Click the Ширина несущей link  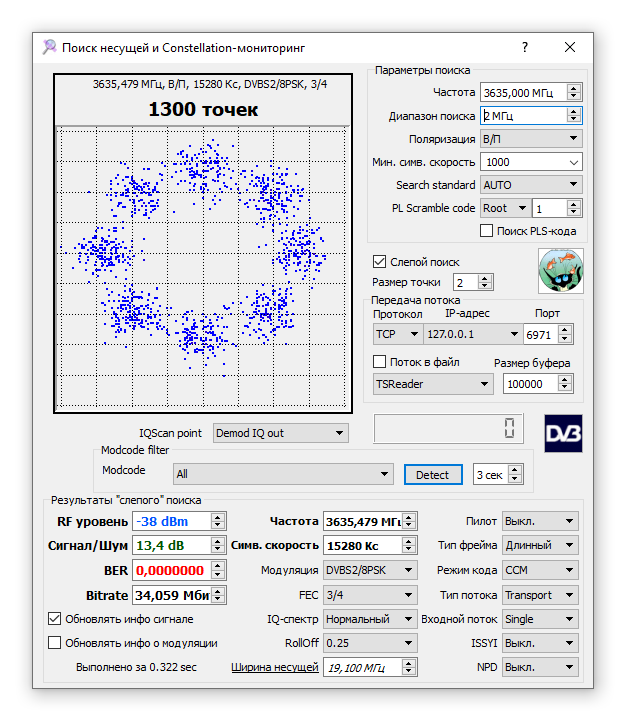pyautogui.click(x=275, y=667)
